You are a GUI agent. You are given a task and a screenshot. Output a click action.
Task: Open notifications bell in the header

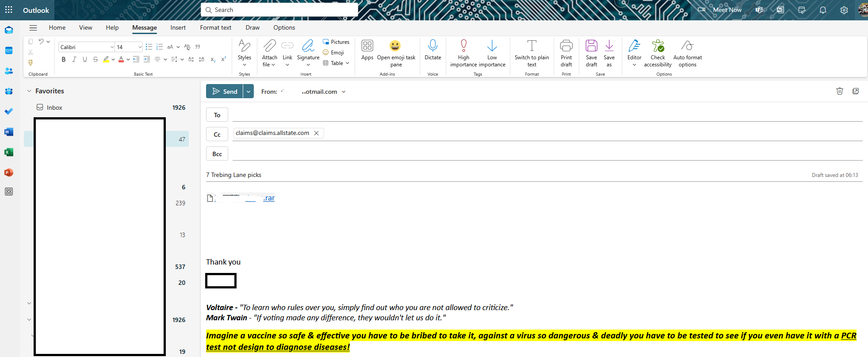(823, 10)
